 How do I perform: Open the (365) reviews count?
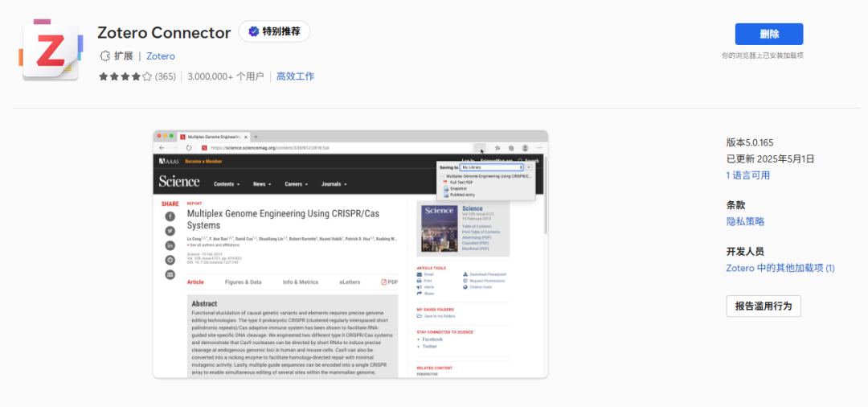(x=165, y=76)
